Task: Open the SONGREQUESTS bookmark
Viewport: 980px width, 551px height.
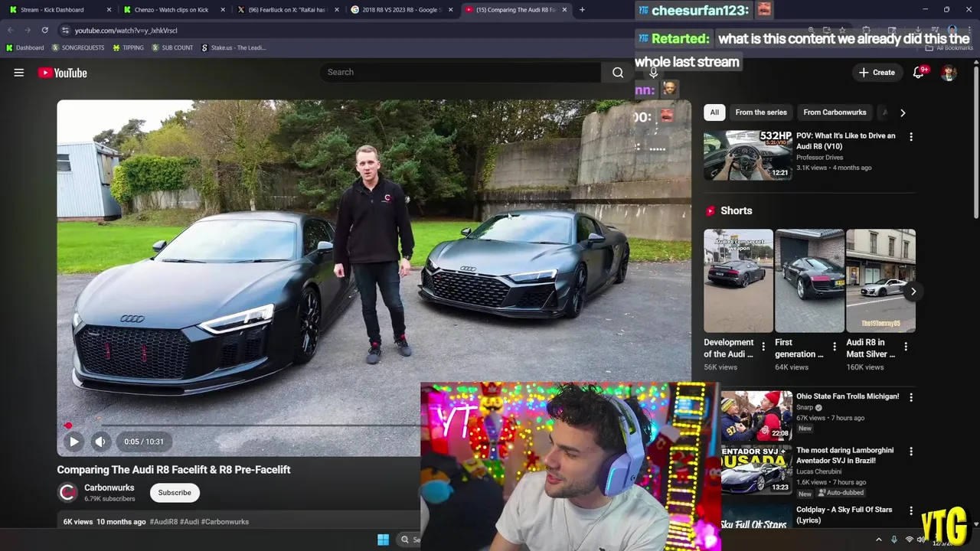Action: pos(79,47)
